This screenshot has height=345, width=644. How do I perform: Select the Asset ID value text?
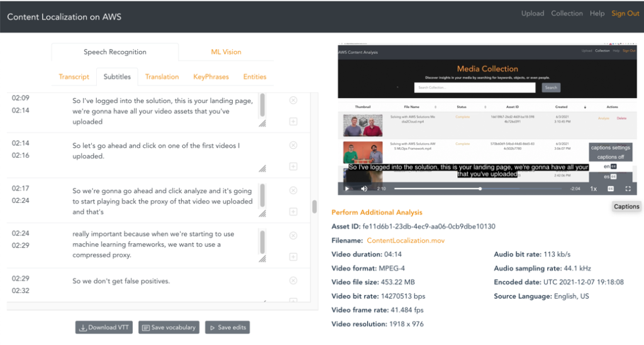pyautogui.click(x=429, y=226)
